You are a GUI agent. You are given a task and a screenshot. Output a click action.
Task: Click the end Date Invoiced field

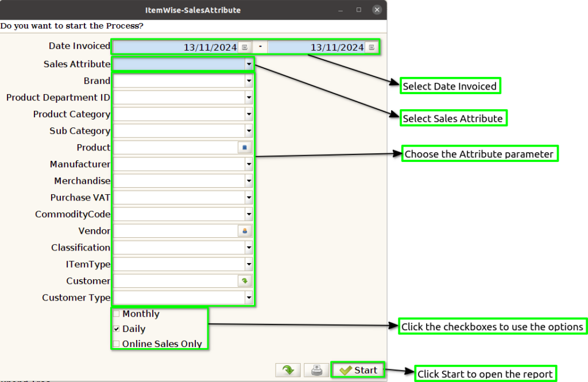click(317, 47)
